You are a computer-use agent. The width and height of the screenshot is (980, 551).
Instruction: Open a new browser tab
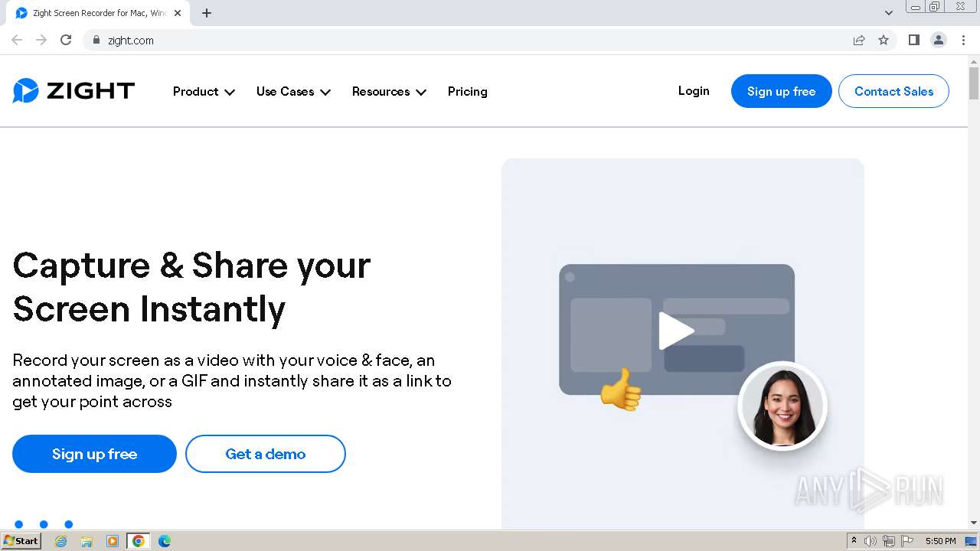(207, 13)
